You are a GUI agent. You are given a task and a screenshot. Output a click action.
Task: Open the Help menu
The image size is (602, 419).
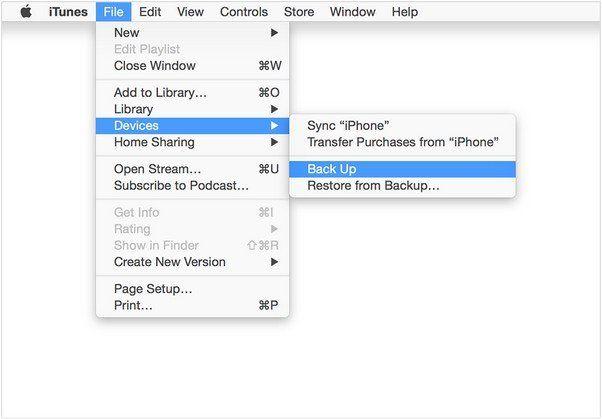click(405, 12)
